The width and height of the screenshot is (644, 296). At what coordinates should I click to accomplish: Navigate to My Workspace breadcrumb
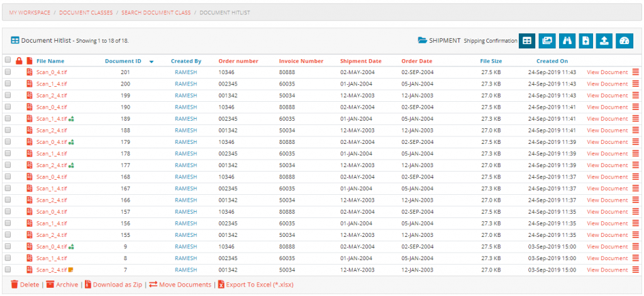click(31, 13)
